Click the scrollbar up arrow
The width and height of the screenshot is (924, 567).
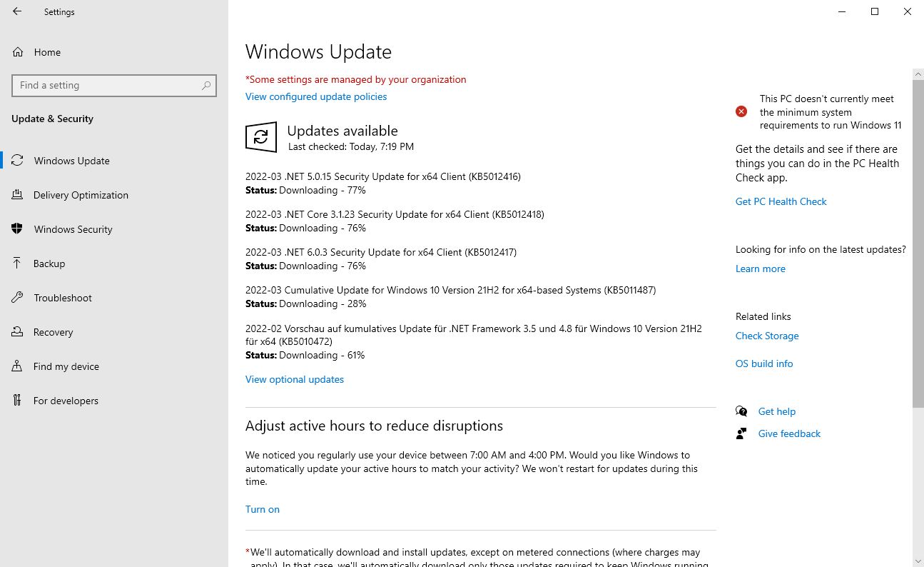[918, 74]
